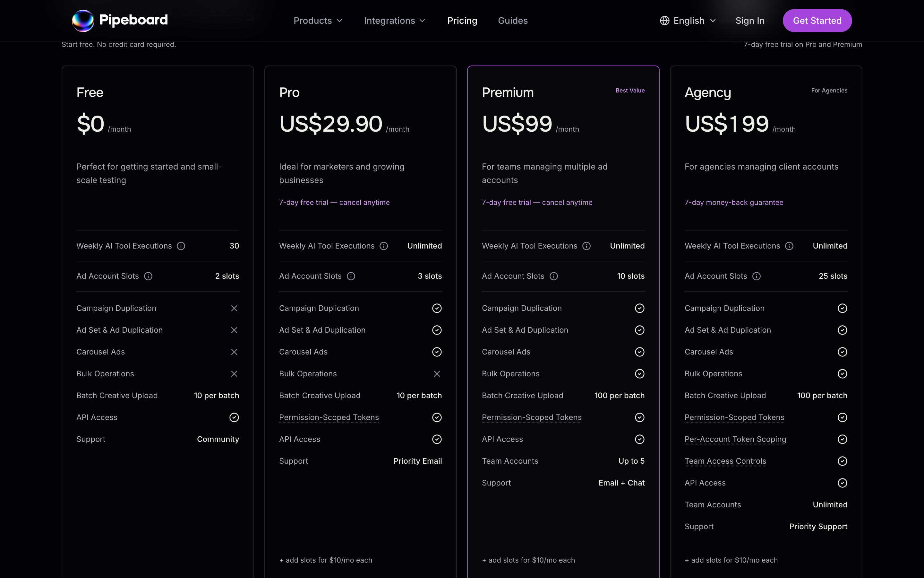The image size is (924, 578).
Task: Click the check icon for Agency Per-Account Token Scoping
Action: point(842,439)
